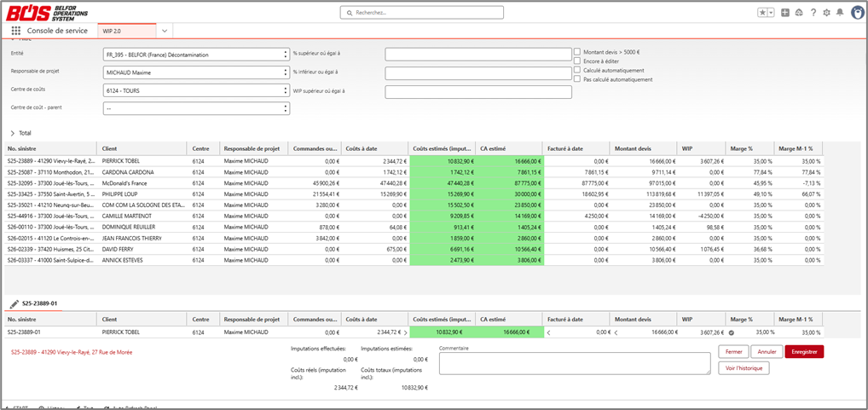
Task: Click the Voir l'historique button
Action: pyautogui.click(x=744, y=368)
